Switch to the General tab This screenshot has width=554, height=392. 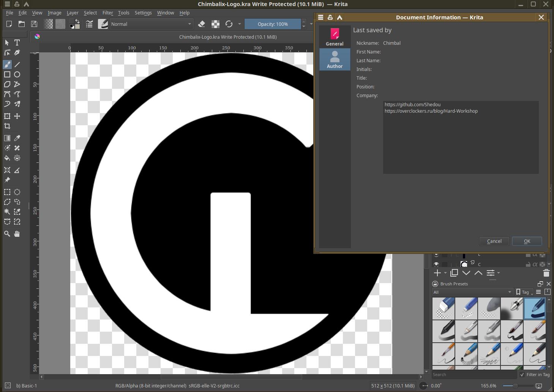tap(335, 37)
